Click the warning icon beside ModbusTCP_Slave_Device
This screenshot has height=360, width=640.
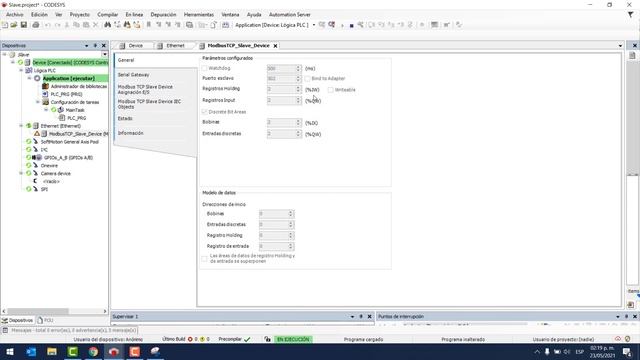point(37,134)
